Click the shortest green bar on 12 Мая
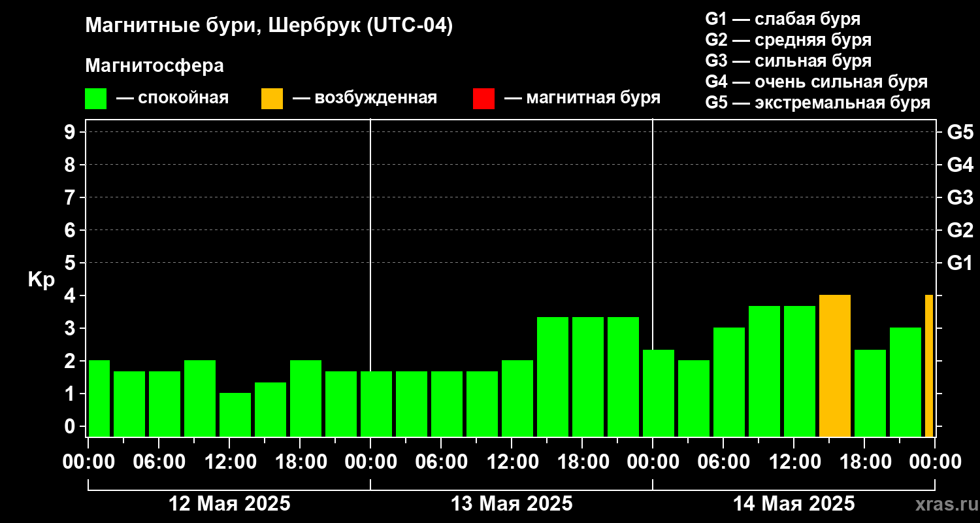 point(235,415)
